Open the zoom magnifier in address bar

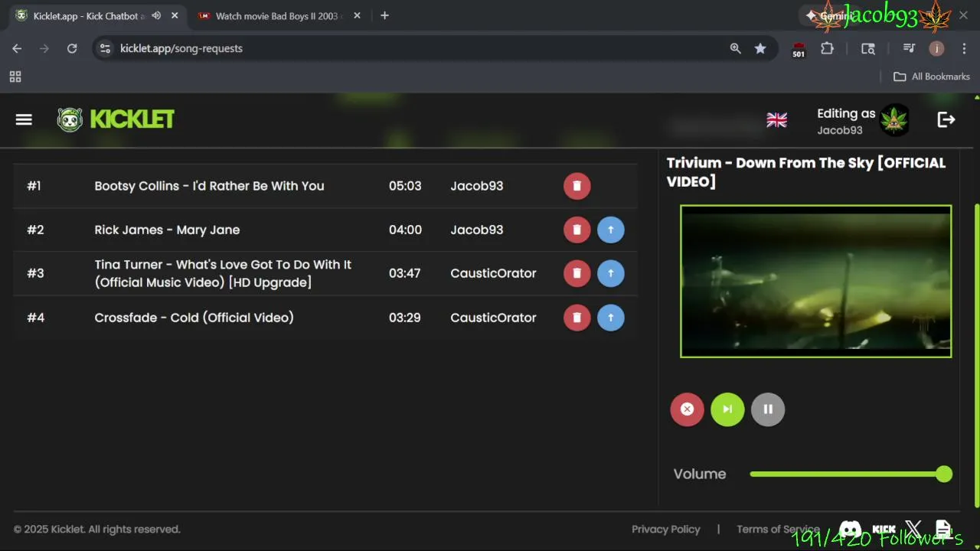[x=736, y=48]
